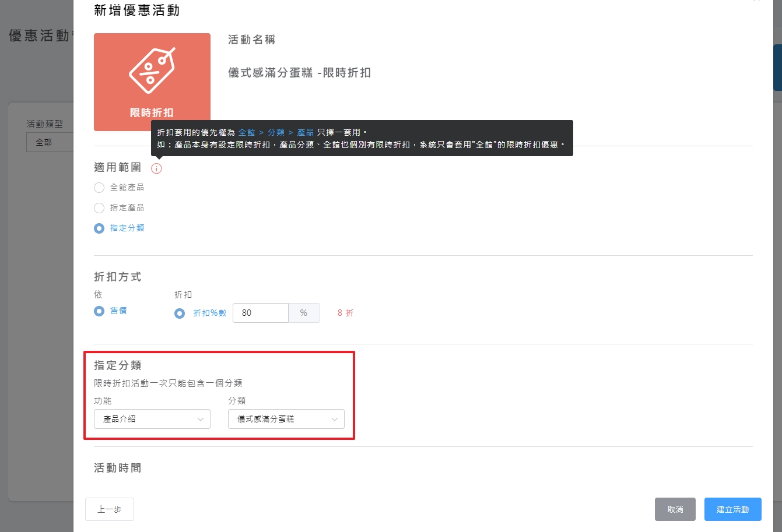
Task: Click the chevron arrow in the 產品介紹 dropdown
Action: pyautogui.click(x=201, y=419)
